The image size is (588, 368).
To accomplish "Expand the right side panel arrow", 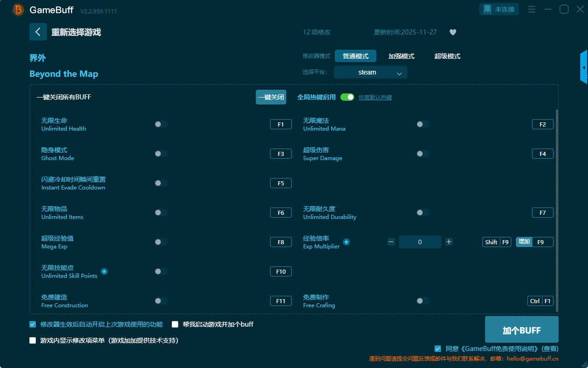I will pos(584,68).
